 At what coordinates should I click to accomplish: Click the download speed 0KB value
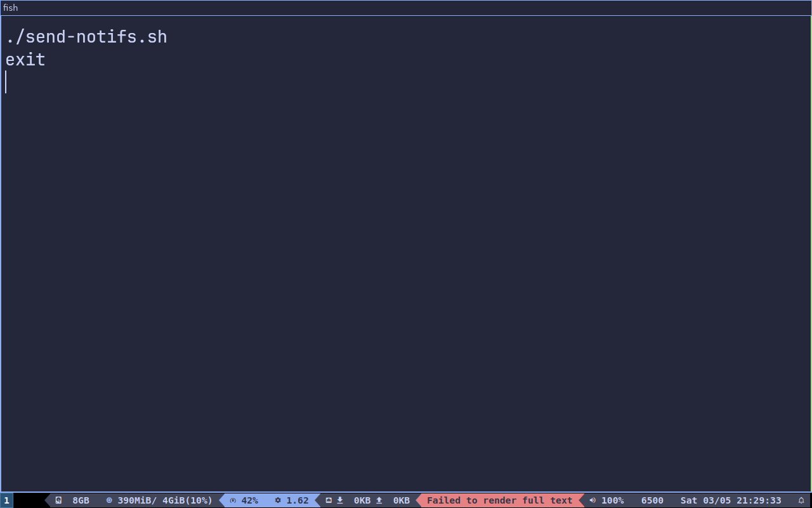pos(362,500)
